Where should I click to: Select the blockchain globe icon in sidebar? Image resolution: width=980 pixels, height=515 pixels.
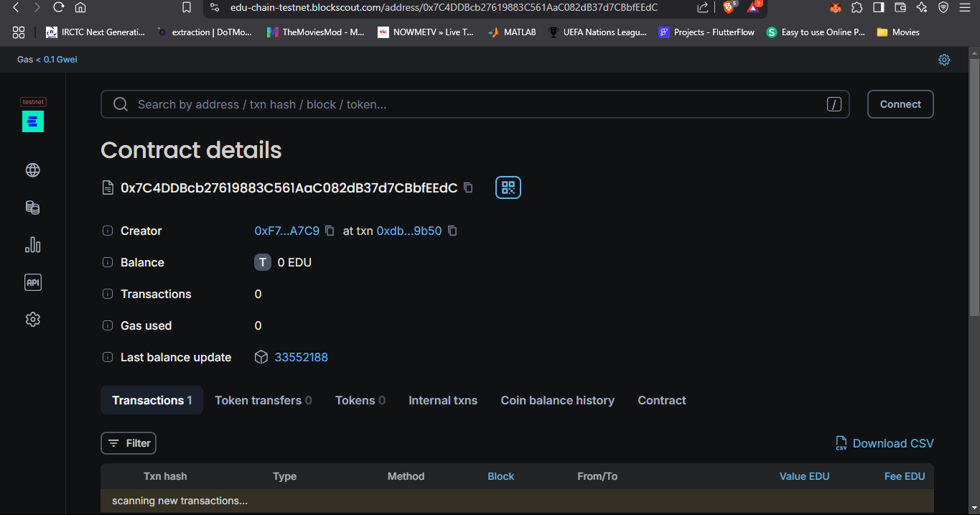coord(32,170)
